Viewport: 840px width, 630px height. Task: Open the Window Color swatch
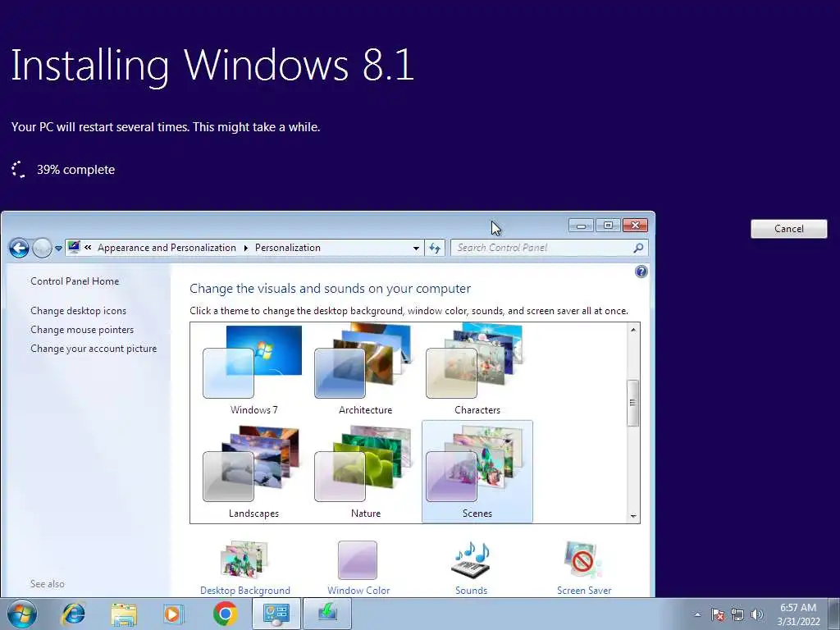pos(358,559)
